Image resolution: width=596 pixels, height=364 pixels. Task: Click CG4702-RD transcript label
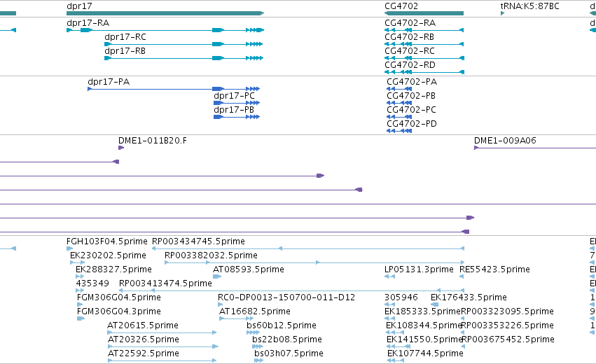click(x=410, y=65)
